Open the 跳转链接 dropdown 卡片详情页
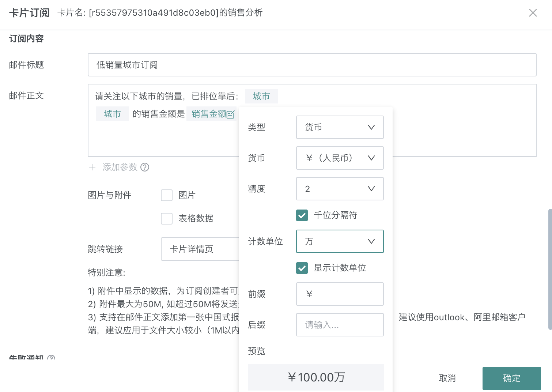Screen dimensions: 552x392 point(200,249)
